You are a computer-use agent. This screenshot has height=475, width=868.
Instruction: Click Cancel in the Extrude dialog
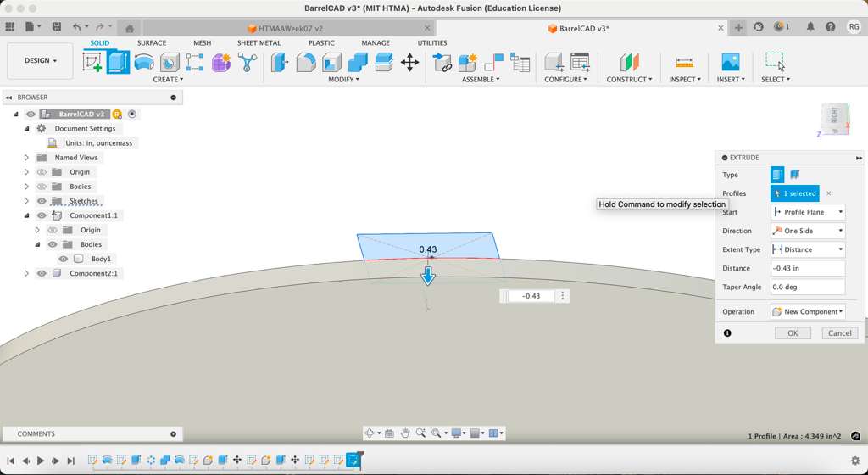(x=839, y=333)
